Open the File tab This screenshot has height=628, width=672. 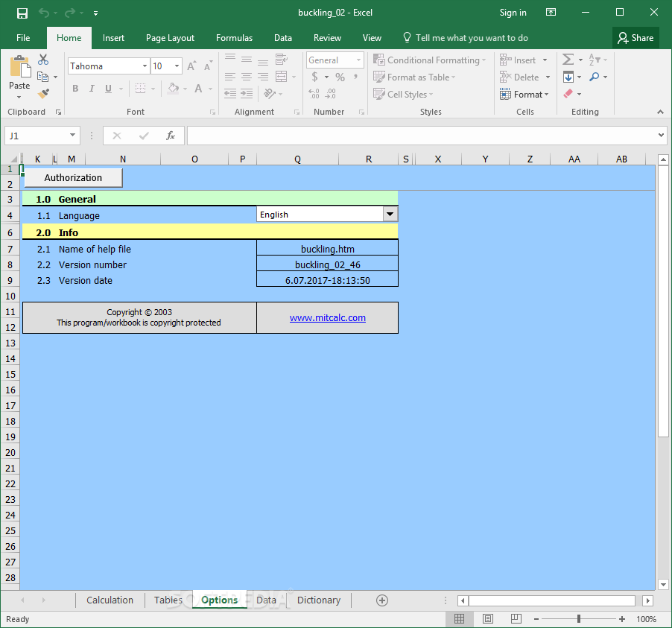(23, 38)
